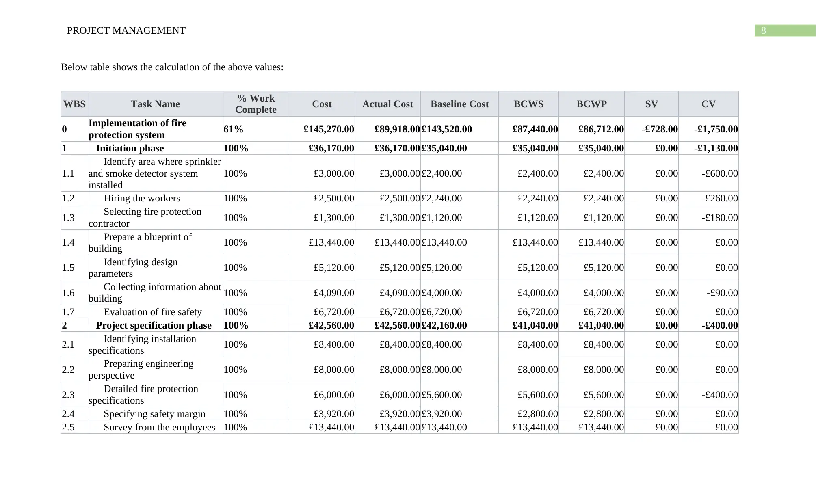This screenshot has height=504, width=816.
Task: Click £8,400.00 in the BCWP column
Action: pos(591,344)
